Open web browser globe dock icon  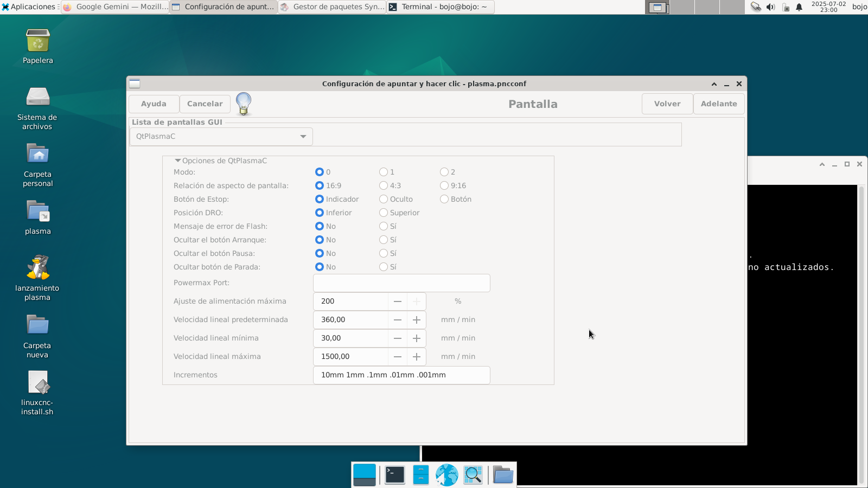click(x=447, y=475)
